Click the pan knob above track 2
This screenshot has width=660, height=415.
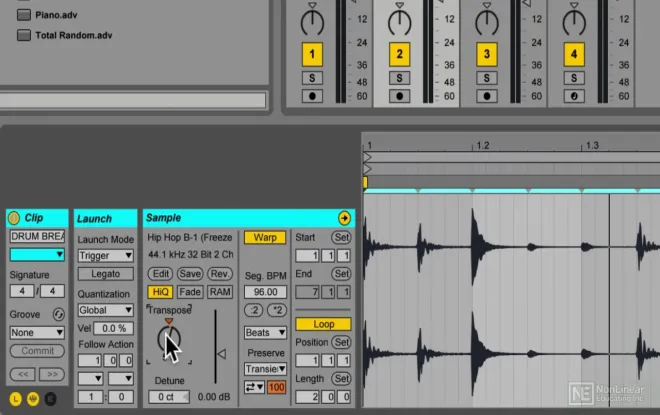coord(399,23)
